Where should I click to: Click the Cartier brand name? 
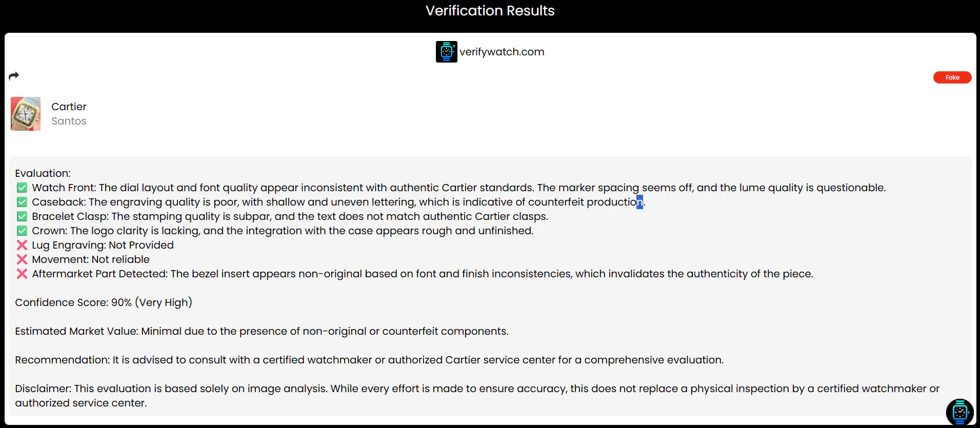[x=69, y=107]
